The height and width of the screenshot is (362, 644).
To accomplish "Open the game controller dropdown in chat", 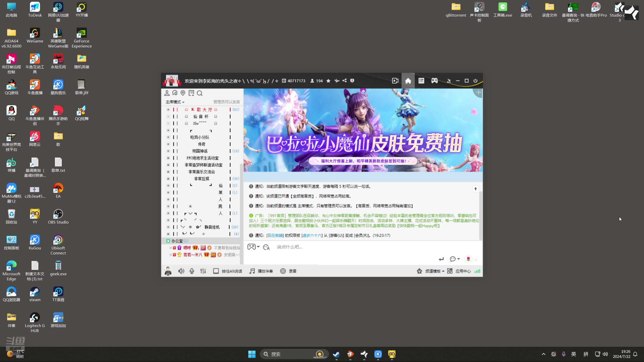I will point(253,247).
